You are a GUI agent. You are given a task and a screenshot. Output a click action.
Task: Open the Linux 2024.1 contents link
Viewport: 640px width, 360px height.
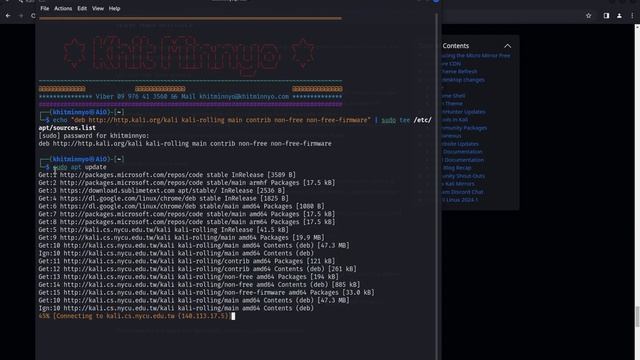tap(460, 200)
